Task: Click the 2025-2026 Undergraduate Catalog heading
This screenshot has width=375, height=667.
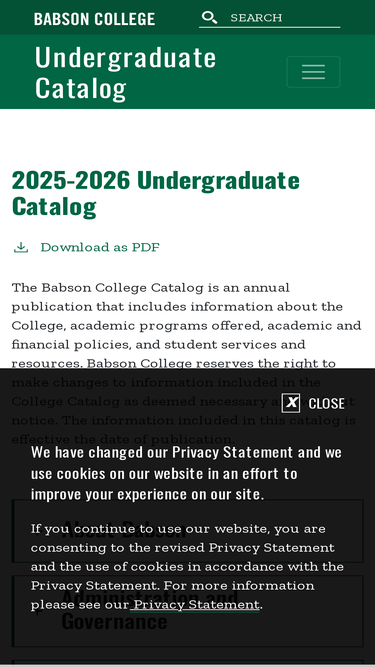Action: 156,192
